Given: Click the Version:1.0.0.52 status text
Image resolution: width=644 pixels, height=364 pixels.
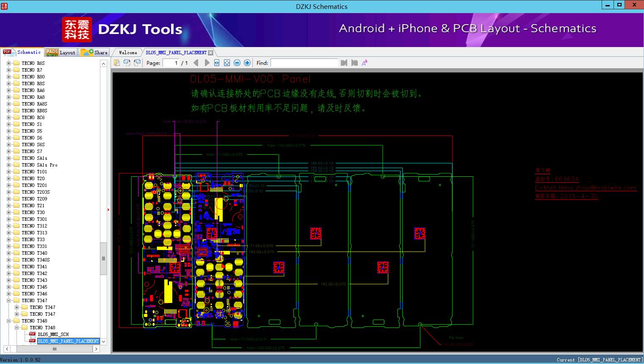Looking at the screenshot, I should click(21, 360).
